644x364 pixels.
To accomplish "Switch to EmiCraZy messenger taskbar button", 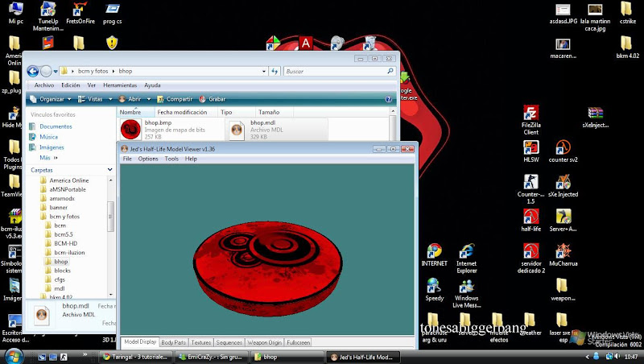I will [212, 357].
